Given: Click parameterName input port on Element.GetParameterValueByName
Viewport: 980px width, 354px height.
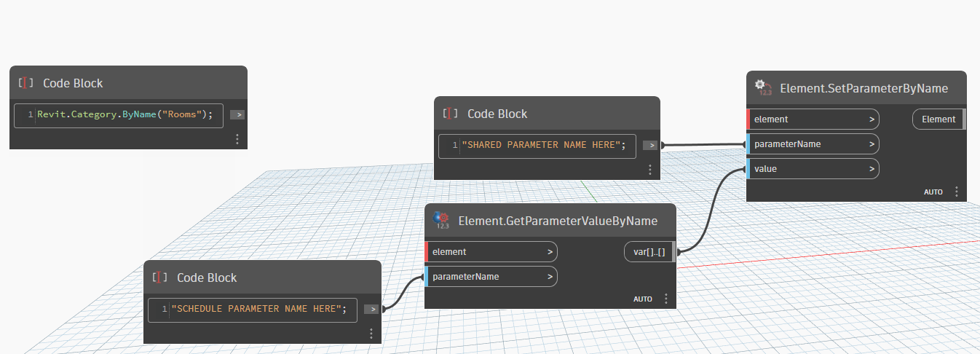Looking at the screenshot, I should click(x=491, y=276).
